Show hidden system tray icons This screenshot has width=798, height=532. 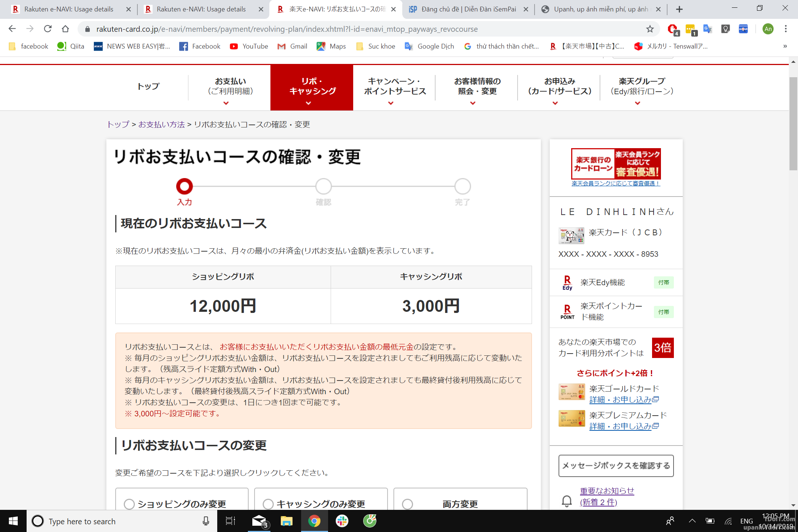pos(692,521)
